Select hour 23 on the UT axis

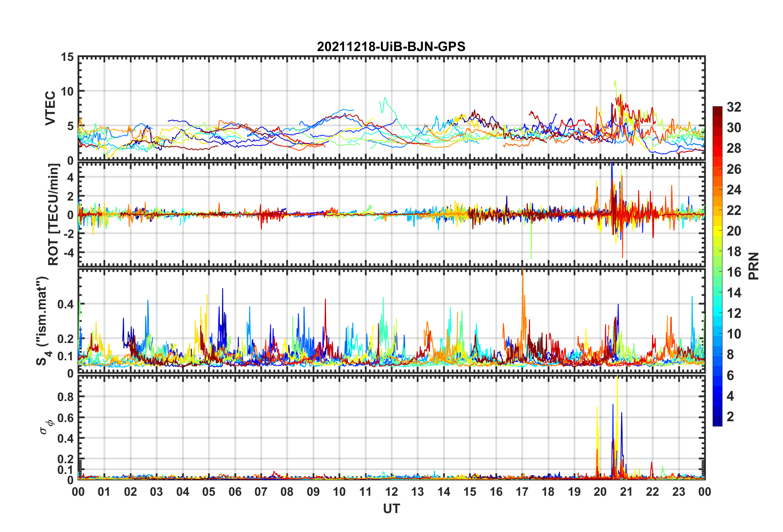pos(679,492)
